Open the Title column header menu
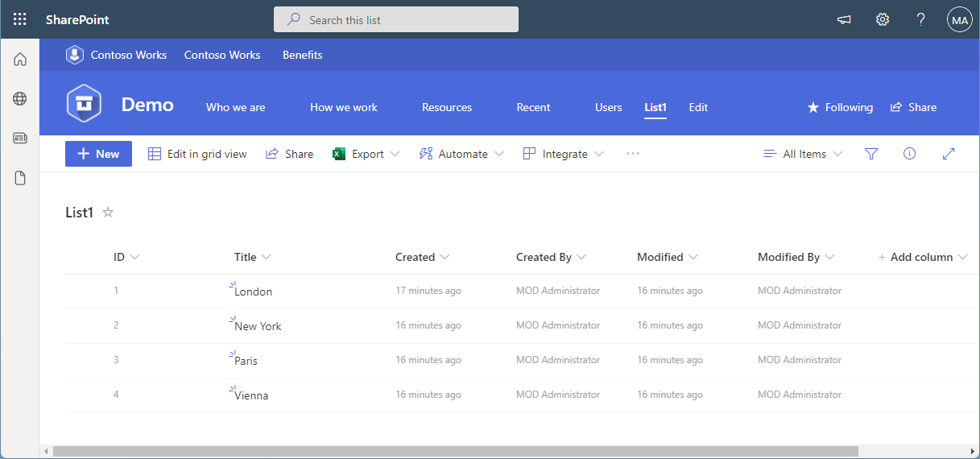Image resolution: width=980 pixels, height=459 pixels. pyautogui.click(x=252, y=257)
